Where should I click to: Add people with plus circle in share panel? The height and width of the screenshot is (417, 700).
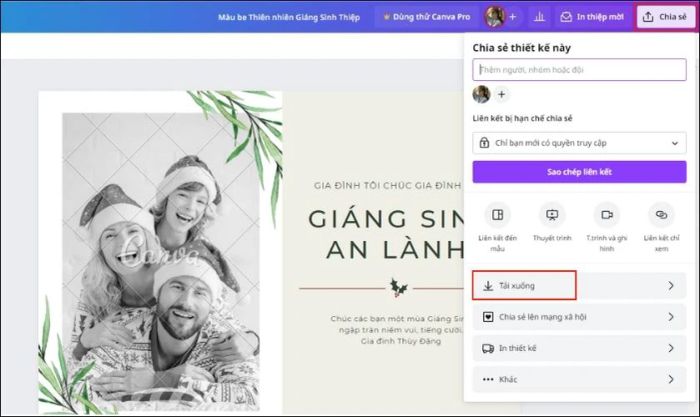coord(502,94)
